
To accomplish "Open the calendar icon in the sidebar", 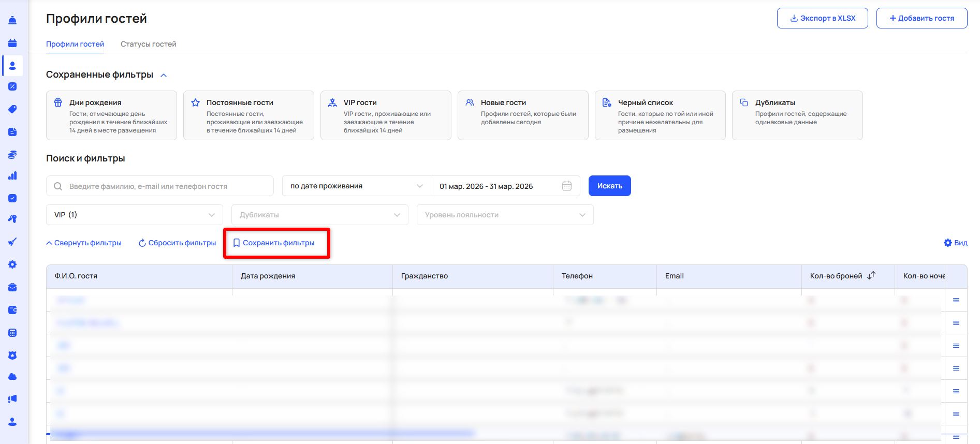I will tap(12, 43).
